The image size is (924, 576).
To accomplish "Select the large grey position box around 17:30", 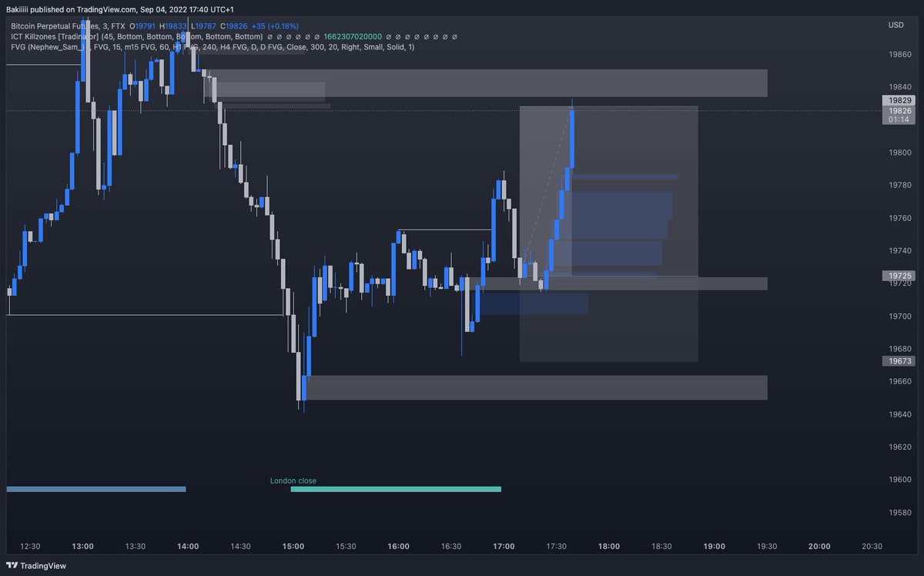I will tap(609, 234).
